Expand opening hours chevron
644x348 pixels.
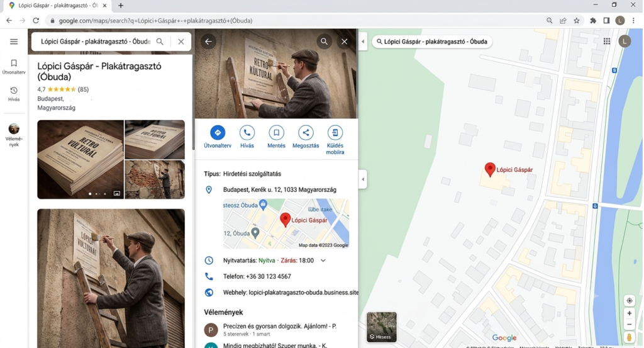click(x=323, y=261)
